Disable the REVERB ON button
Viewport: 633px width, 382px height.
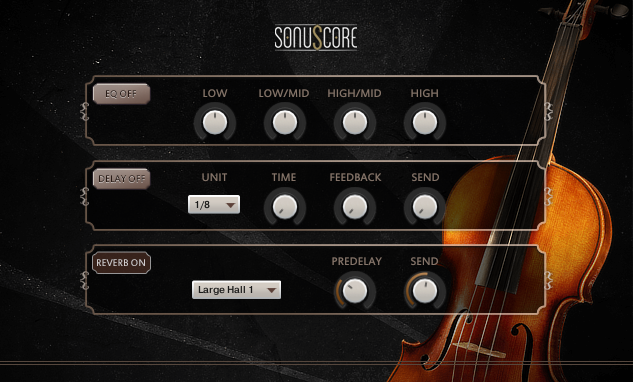click(122, 263)
